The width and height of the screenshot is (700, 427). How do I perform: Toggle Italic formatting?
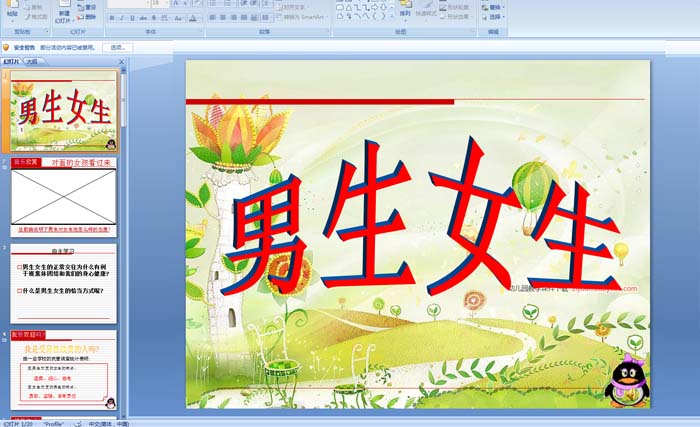122,18
